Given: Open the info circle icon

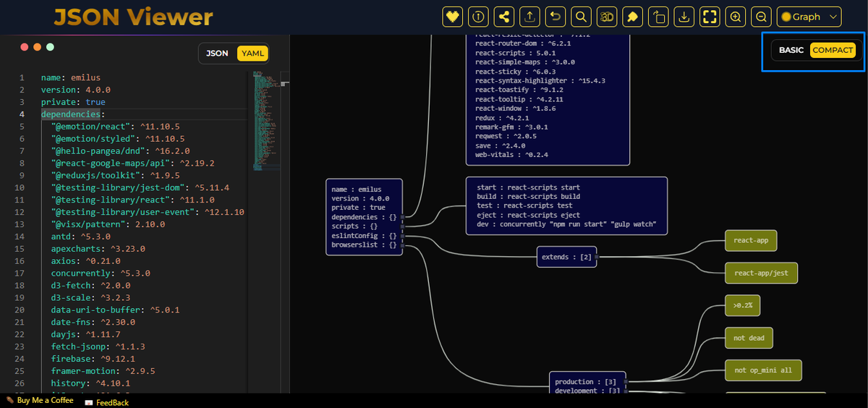Looking at the screenshot, I should point(477,17).
